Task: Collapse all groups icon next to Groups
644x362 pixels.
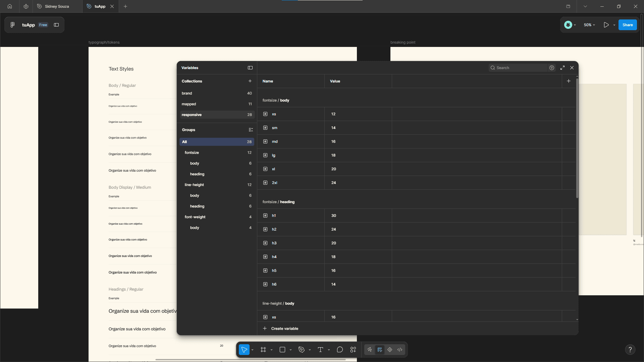Action: click(x=251, y=130)
